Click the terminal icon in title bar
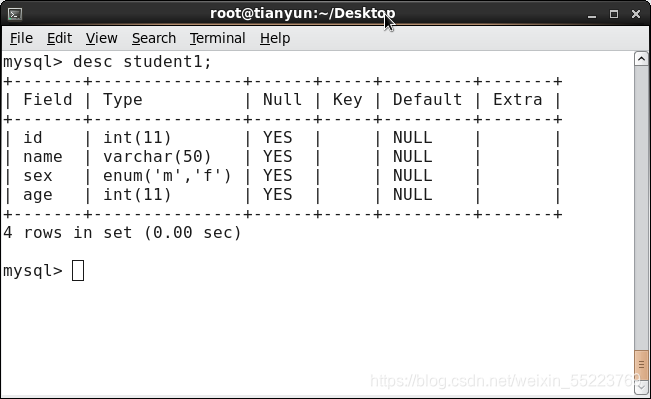 tap(15, 14)
